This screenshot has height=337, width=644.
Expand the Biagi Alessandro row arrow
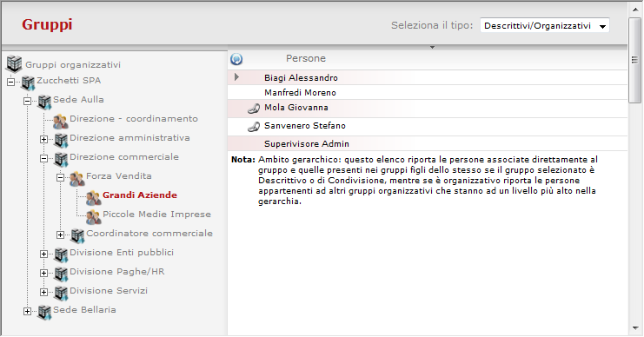(236, 76)
